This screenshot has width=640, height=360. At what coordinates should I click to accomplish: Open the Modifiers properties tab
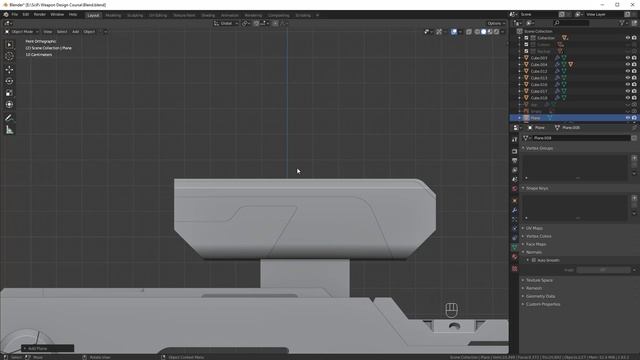pos(514,210)
